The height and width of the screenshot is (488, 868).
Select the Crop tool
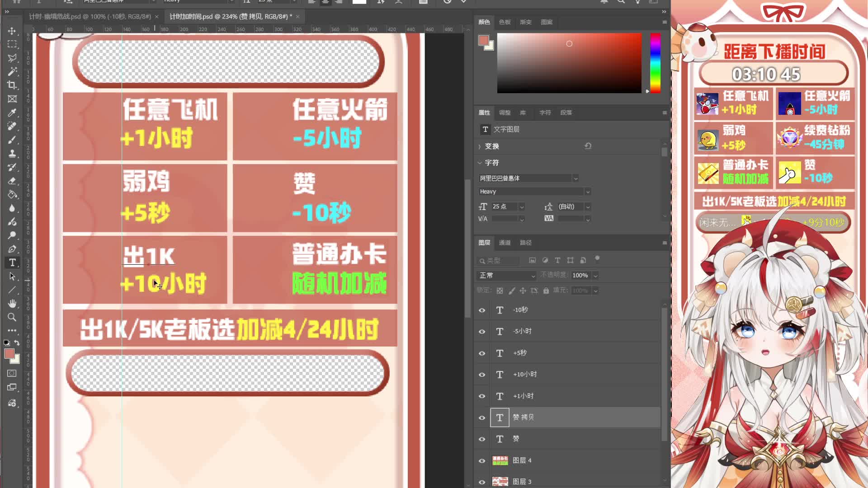click(12, 85)
